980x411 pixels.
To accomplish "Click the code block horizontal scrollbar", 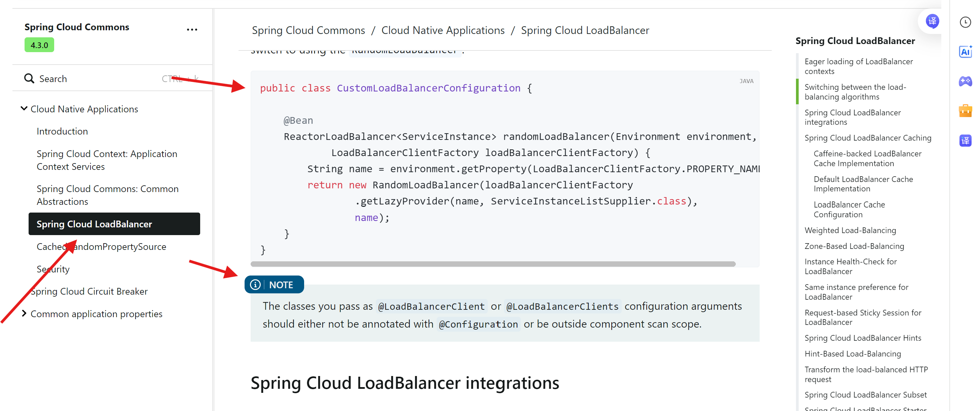I will pyautogui.click(x=493, y=264).
